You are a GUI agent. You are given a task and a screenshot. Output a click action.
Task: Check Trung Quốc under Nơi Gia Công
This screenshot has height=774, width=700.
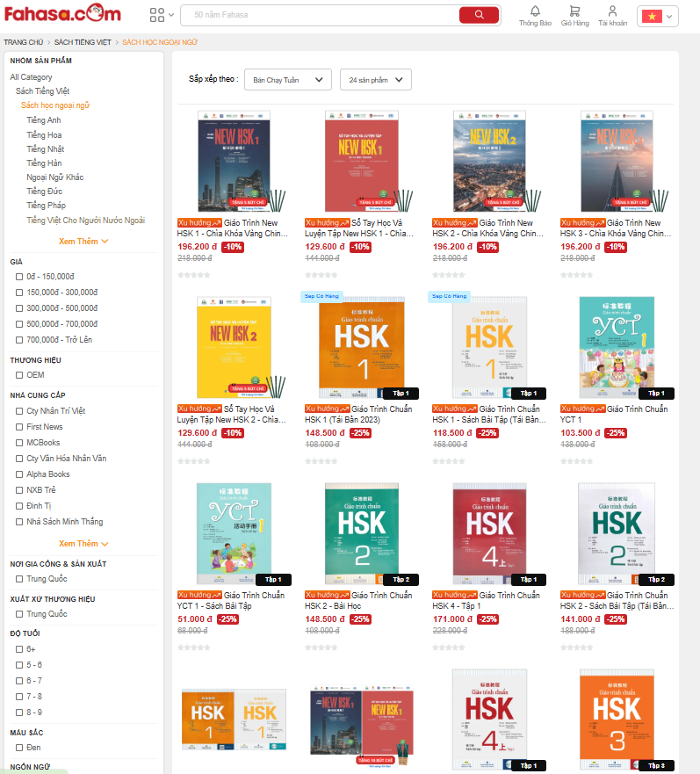click(19, 579)
